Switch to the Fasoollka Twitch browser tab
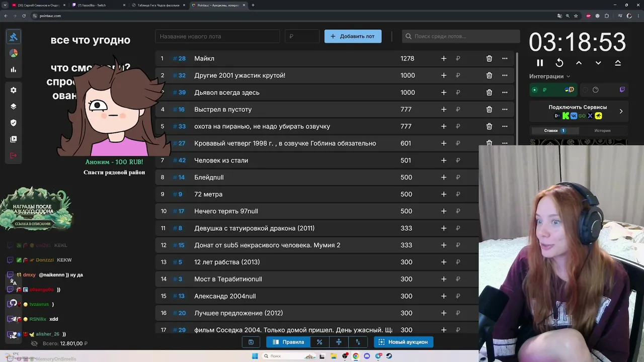The height and width of the screenshot is (362, 644). click(x=99, y=5)
